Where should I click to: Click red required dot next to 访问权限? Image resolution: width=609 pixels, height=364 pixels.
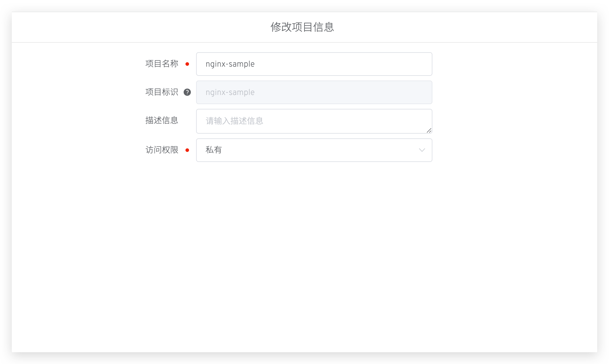pos(187,150)
